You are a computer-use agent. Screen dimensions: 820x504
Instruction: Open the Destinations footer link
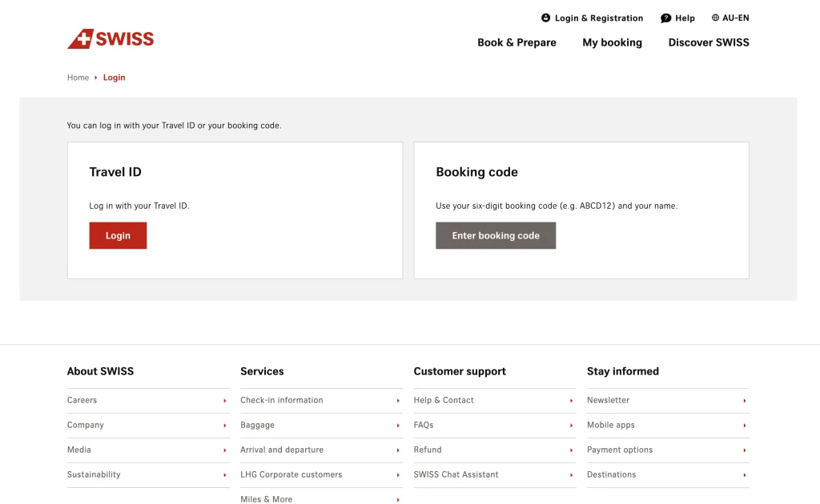click(x=668, y=475)
